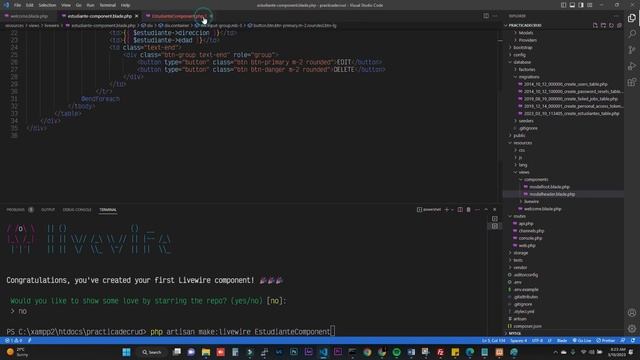Open the File menu

click(x=17, y=5)
